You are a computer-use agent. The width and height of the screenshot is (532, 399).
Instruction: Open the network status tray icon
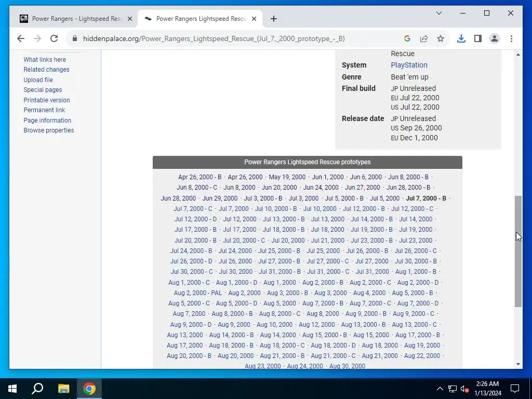[453, 389]
